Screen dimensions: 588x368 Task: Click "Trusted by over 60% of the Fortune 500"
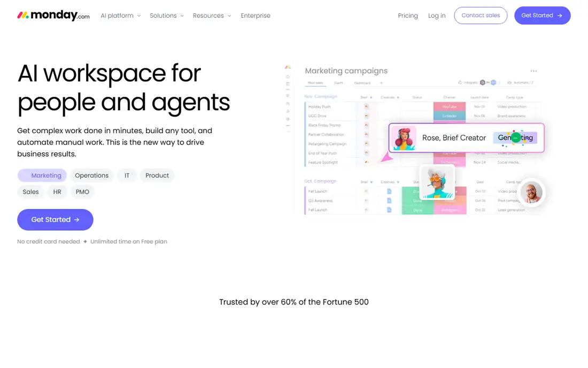[x=294, y=302]
